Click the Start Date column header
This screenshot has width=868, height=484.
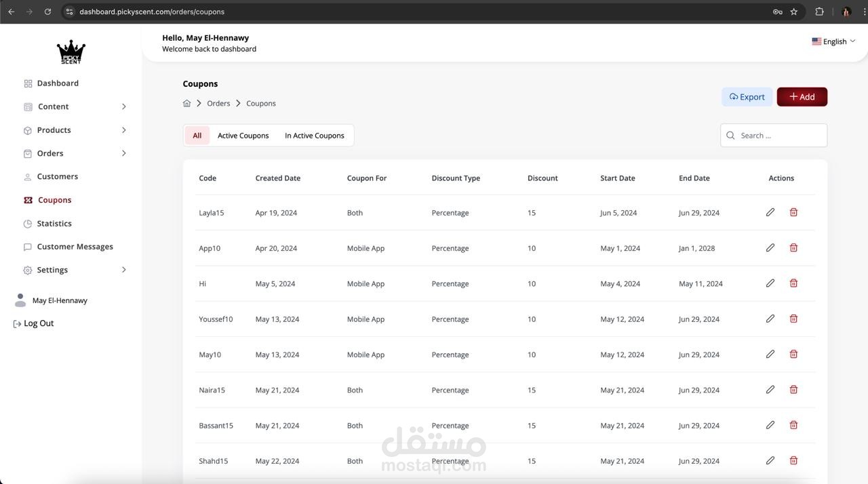click(x=618, y=178)
